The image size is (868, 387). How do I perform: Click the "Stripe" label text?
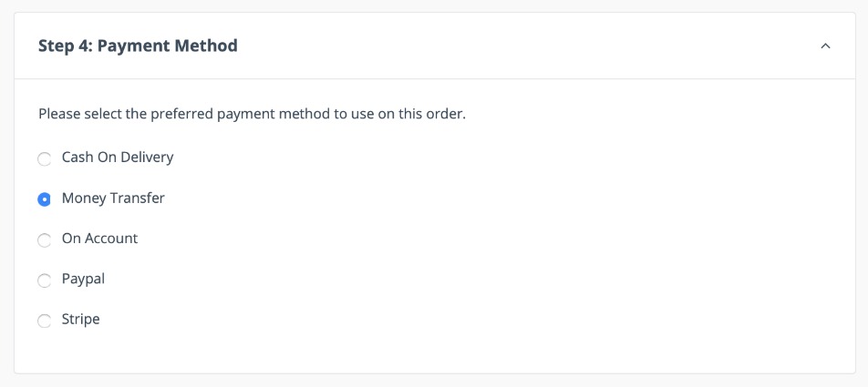pyautogui.click(x=80, y=320)
